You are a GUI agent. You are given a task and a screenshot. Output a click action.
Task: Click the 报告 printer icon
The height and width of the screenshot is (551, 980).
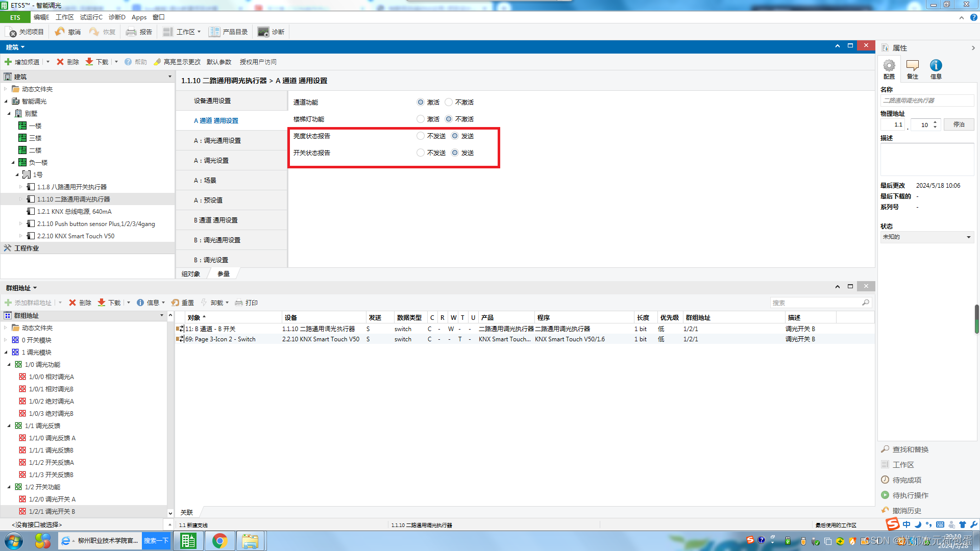[131, 32]
